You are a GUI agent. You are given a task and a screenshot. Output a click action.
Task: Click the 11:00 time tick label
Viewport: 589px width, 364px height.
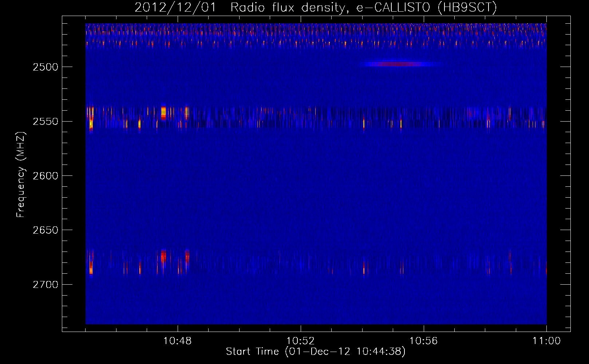tap(546, 341)
